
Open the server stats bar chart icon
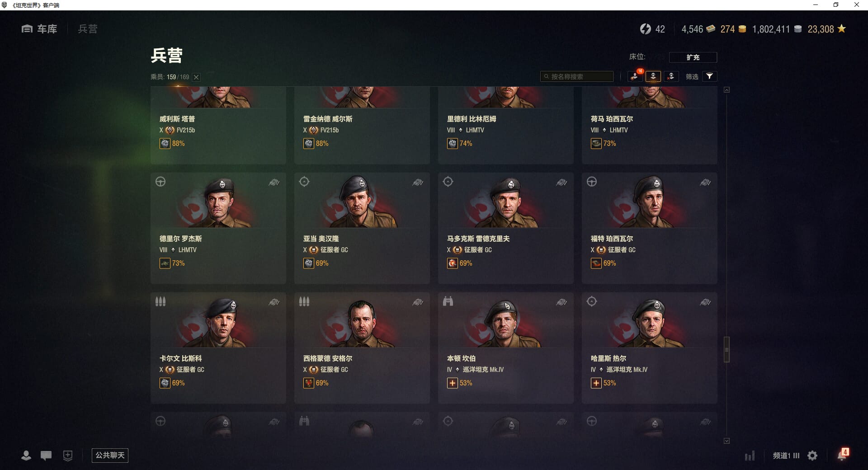point(750,456)
